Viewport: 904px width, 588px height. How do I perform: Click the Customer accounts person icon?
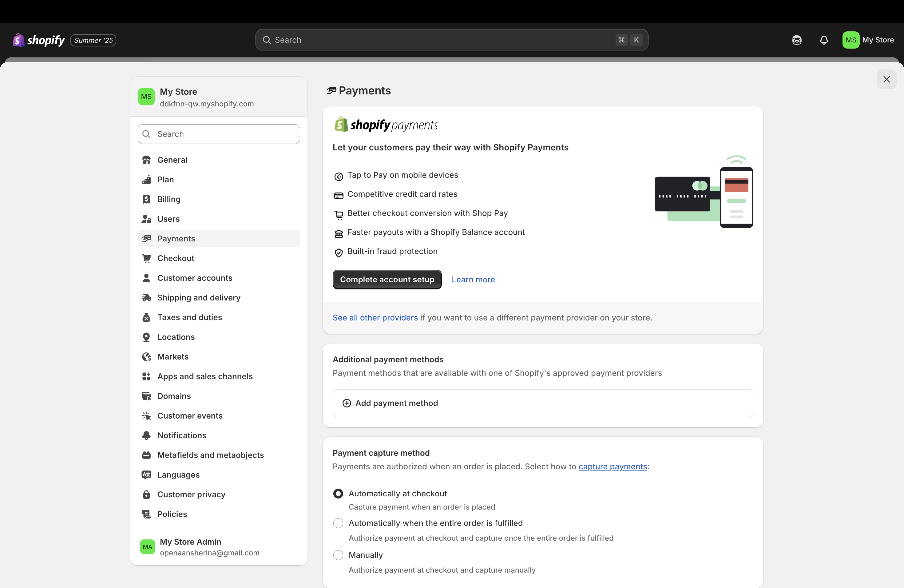pyautogui.click(x=146, y=278)
